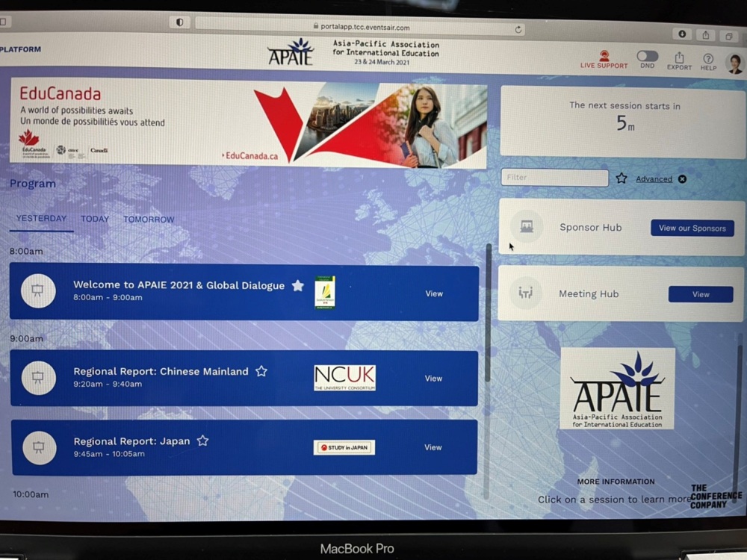This screenshot has height=560, width=747.
Task: View Regional Report: Chinese Mainland session
Action: [433, 379]
